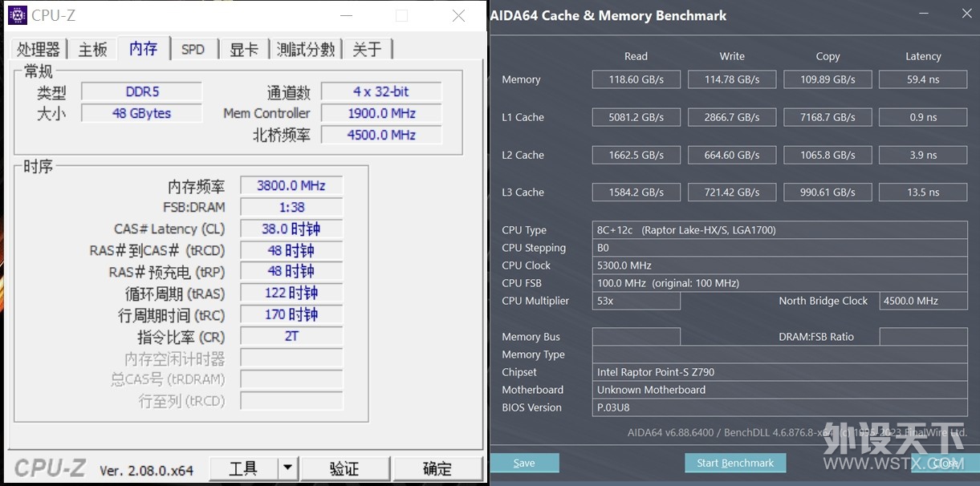Select Chipset Intel Raptor Point-S Z790 field
This screenshot has height=486, width=980.
780,372
